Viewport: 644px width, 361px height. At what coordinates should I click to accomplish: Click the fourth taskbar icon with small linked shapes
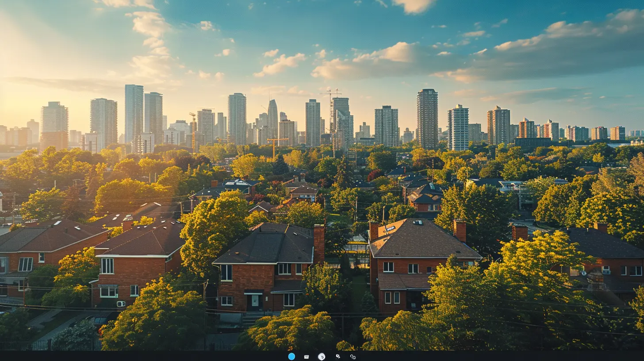(x=338, y=356)
